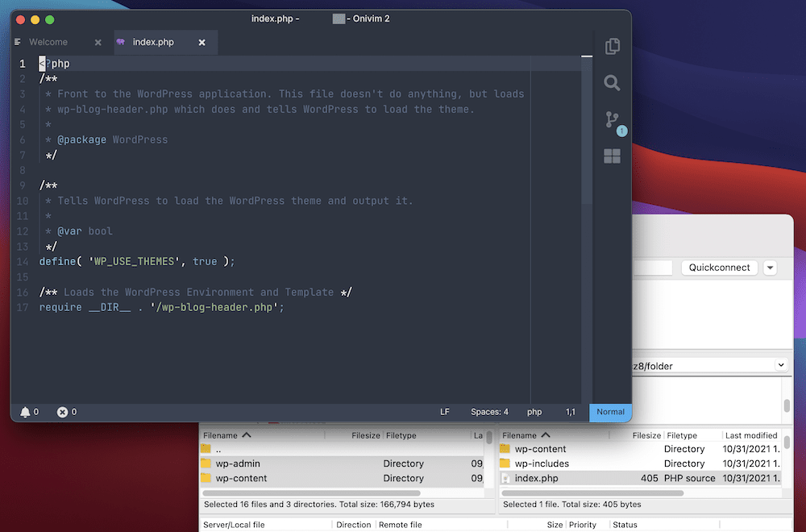Click line number 9 in the gutter
The width and height of the screenshot is (806, 532).
[22, 185]
